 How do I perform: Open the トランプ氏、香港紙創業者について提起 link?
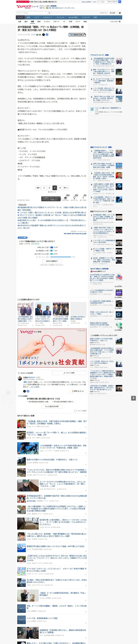coord(42,618)
